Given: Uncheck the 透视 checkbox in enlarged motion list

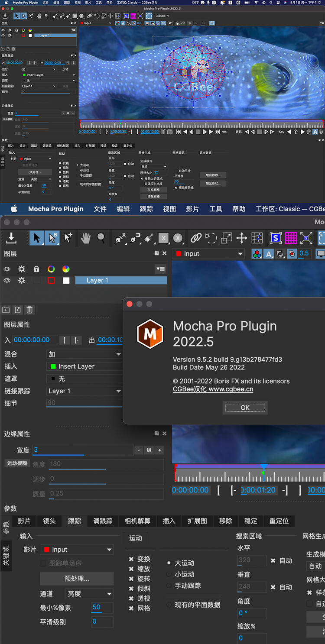Looking at the screenshot, I should [x=131, y=599].
